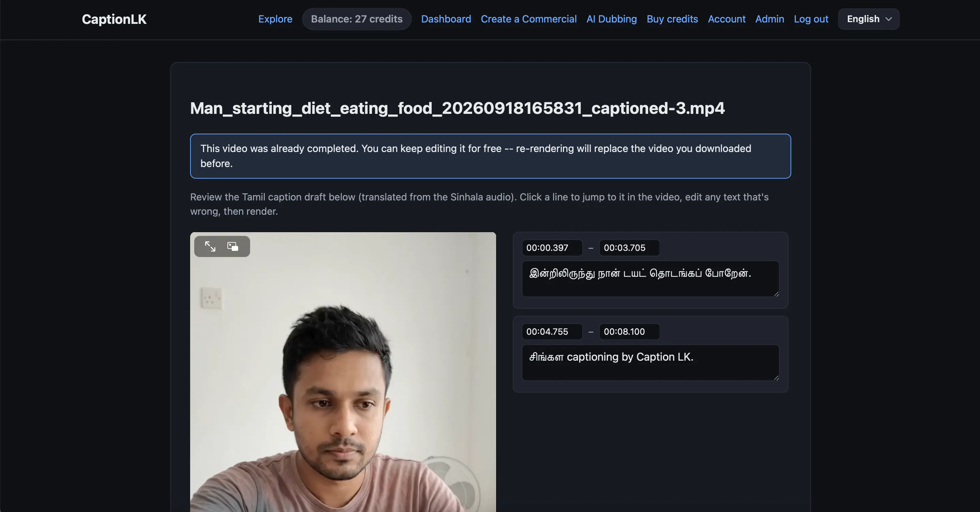Go to the CaptionLK home logo
This screenshot has width=980, height=512.
pyautogui.click(x=114, y=19)
